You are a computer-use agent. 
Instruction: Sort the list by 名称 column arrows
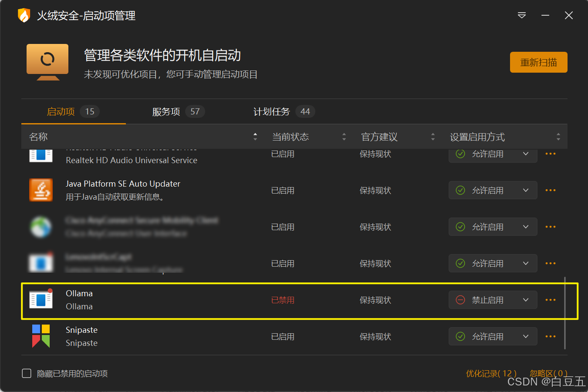255,137
